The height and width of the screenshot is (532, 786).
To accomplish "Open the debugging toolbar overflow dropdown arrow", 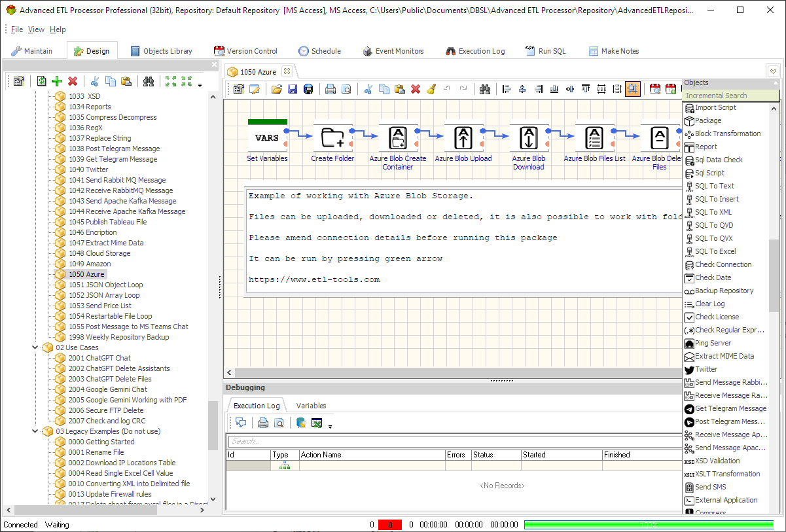I will click(330, 427).
